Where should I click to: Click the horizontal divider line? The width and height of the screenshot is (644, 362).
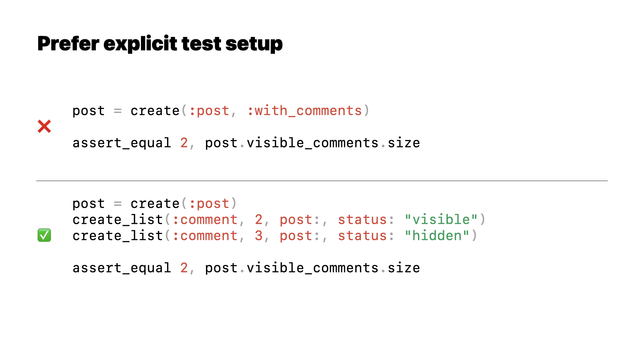322,181
